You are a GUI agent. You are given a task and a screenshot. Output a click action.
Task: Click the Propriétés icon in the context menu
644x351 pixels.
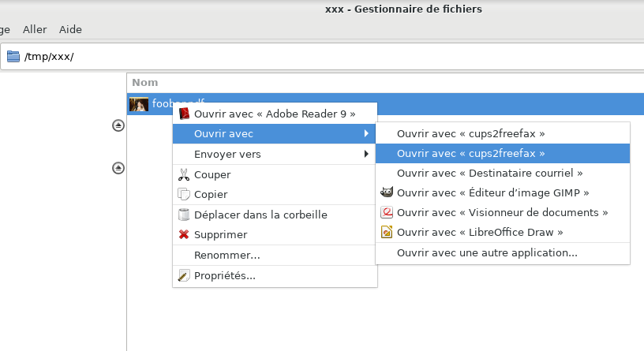point(184,275)
